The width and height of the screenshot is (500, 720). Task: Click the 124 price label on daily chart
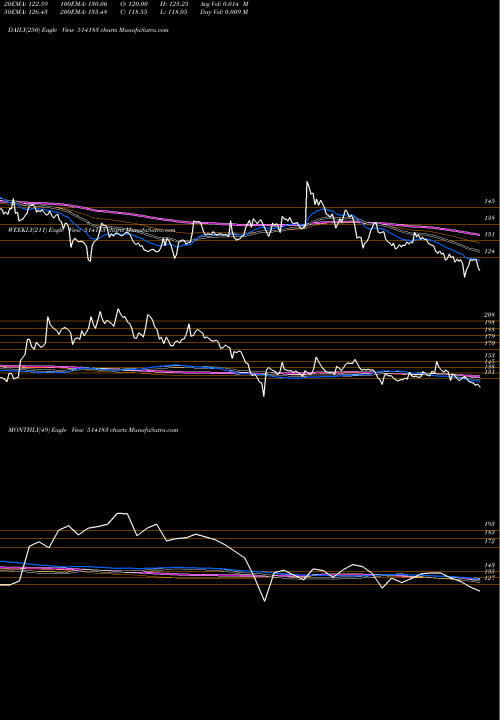pos(489,252)
